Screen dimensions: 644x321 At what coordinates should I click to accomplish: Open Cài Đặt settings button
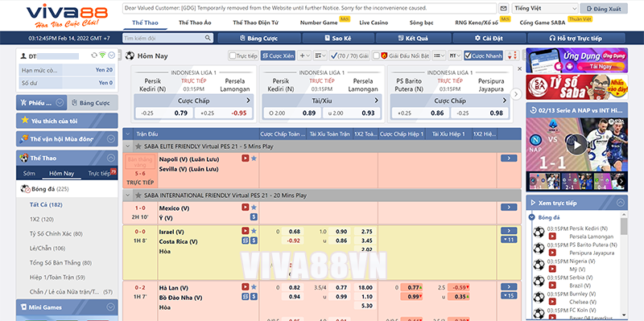click(489, 38)
